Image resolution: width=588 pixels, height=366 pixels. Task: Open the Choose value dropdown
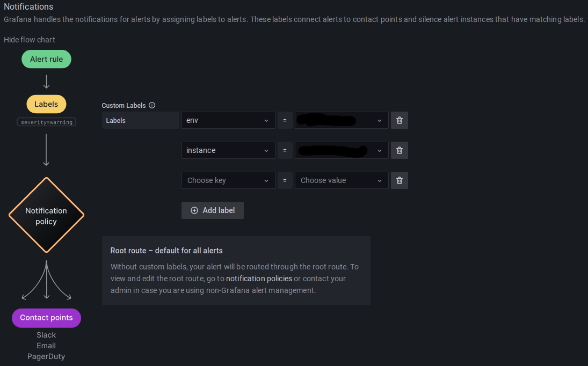(341, 180)
